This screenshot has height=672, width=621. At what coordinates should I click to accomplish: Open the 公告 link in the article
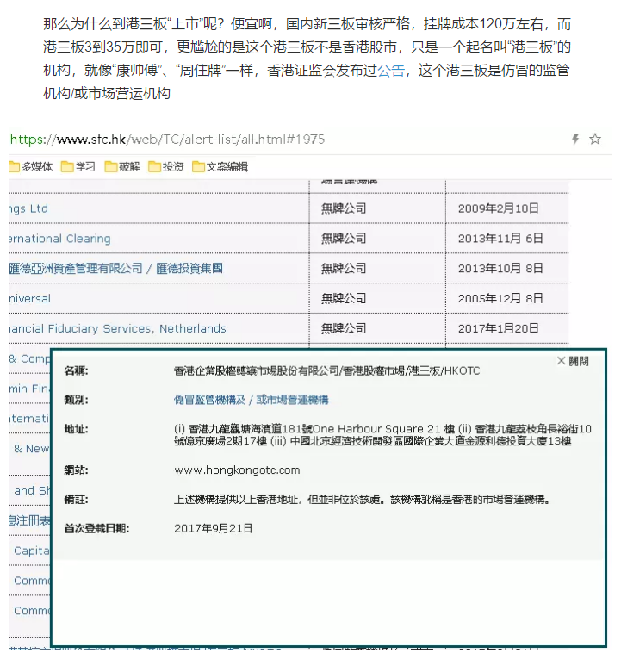point(391,71)
